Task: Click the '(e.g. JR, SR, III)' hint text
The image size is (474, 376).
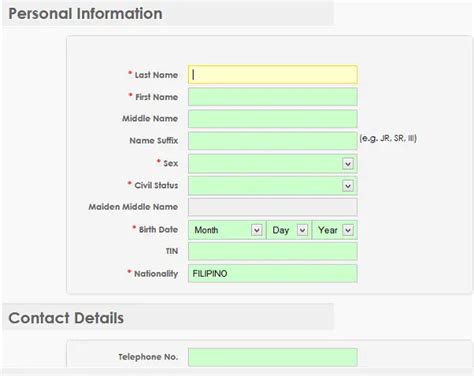Action: coord(388,138)
